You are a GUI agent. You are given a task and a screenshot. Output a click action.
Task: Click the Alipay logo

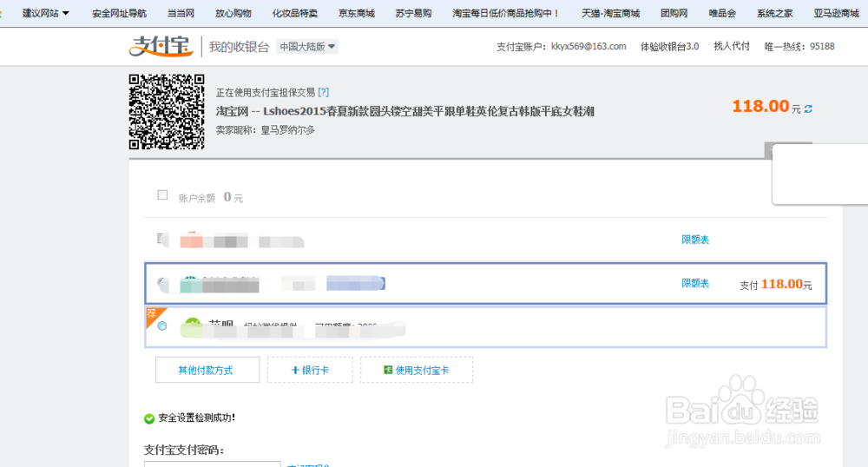click(x=161, y=47)
